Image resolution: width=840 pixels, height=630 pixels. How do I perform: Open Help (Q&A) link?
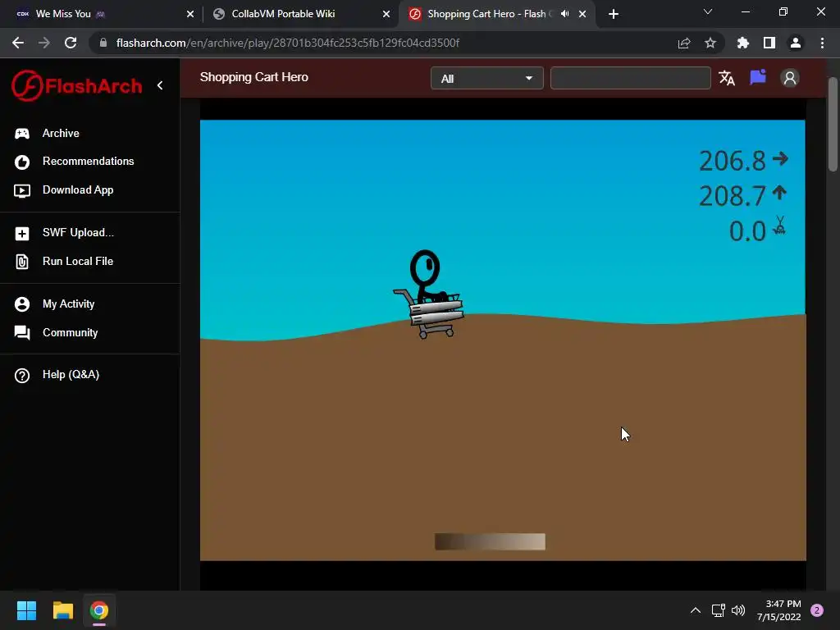[x=71, y=374]
